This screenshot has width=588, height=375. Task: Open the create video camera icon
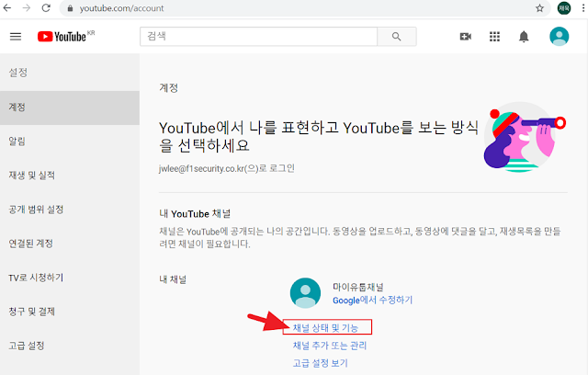466,37
